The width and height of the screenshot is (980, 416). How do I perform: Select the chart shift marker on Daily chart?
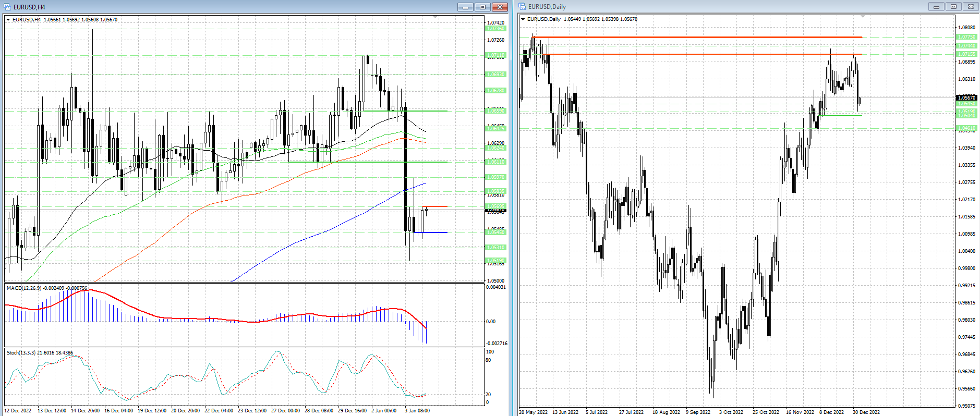coord(863,17)
